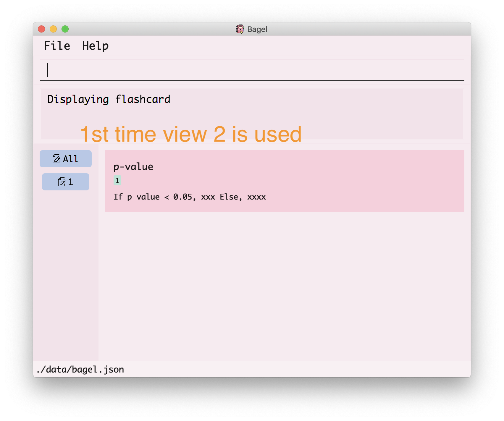This screenshot has width=504, height=421.
Task: Click the notepad icon beside set 1
Action: click(x=62, y=182)
